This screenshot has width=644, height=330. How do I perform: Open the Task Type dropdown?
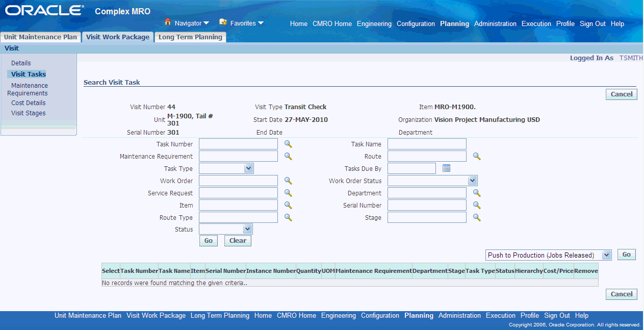click(248, 169)
